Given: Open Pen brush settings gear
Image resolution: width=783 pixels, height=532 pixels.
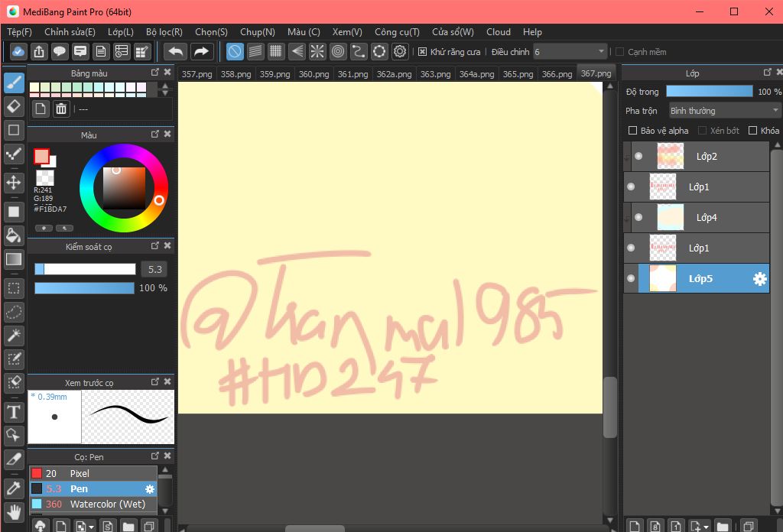Looking at the screenshot, I should pos(149,489).
